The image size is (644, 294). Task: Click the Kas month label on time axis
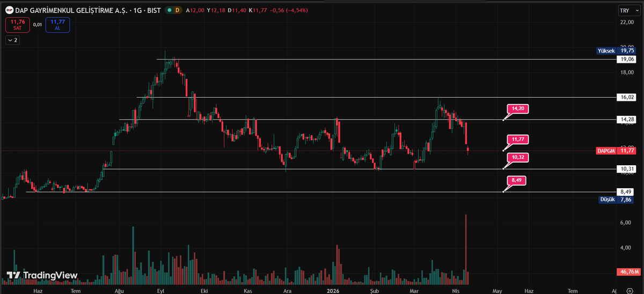pyautogui.click(x=247, y=290)
